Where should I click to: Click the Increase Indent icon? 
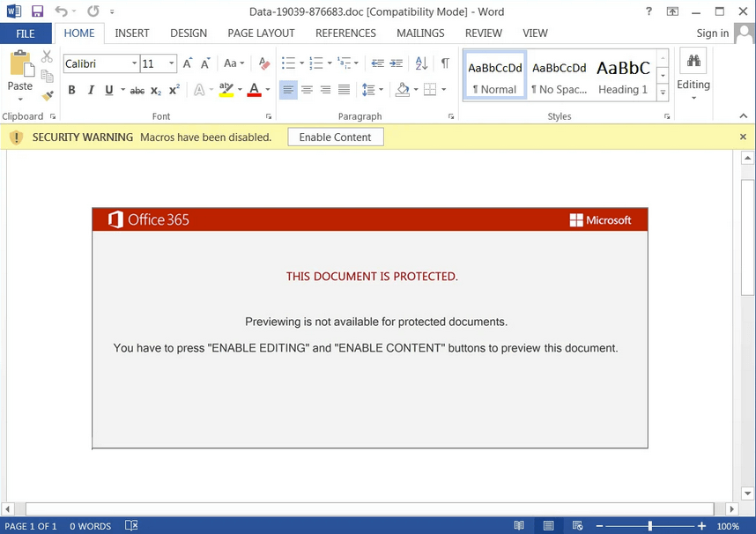coord(396,63)
